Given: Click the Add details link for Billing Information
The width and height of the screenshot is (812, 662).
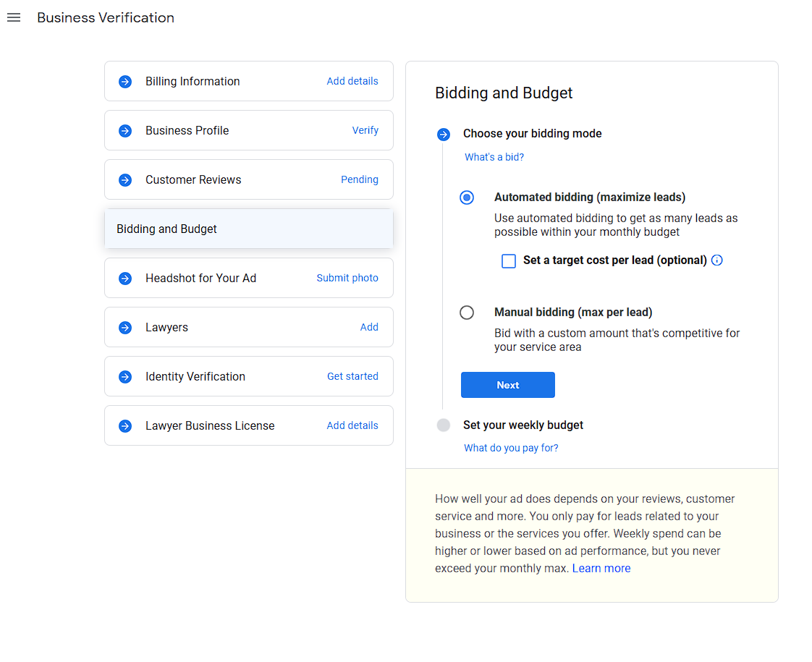Looking at the screenshot, I should (352, 82).
